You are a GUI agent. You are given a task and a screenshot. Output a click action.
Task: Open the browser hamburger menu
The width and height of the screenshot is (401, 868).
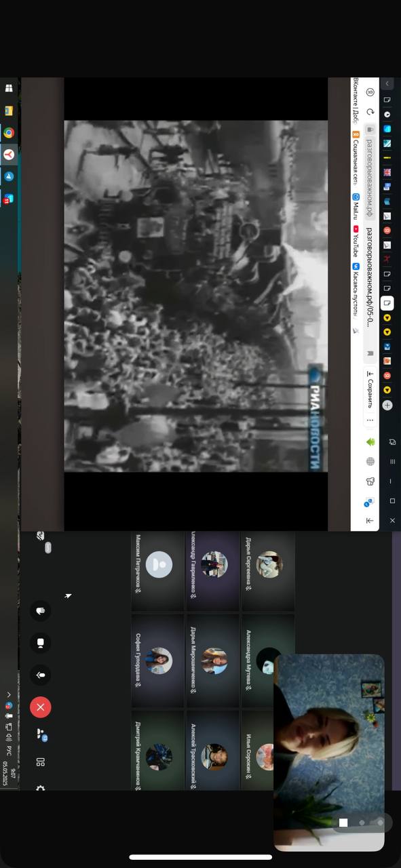[x=392, y=462]
